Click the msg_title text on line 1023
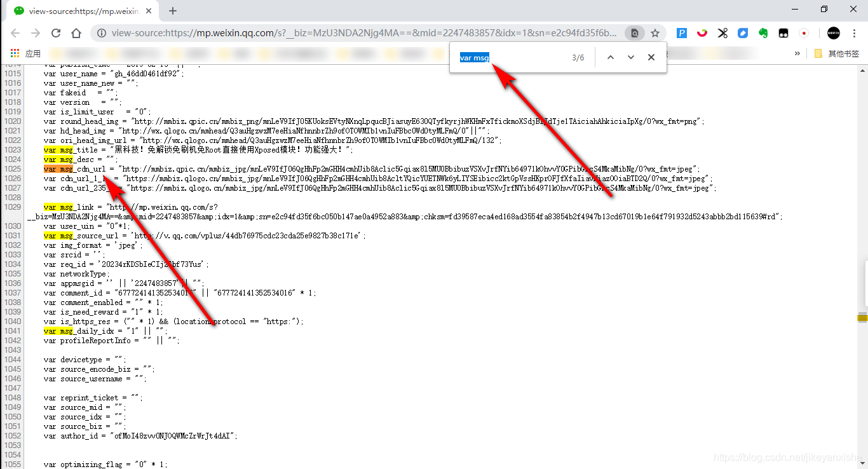This screenshot has width=868, height=469. click(x=233, y=149)
